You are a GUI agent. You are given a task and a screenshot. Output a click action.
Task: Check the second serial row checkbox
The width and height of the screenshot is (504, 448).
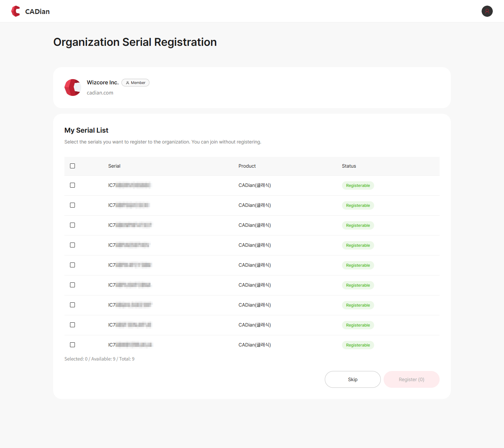(x=72, y=205)
